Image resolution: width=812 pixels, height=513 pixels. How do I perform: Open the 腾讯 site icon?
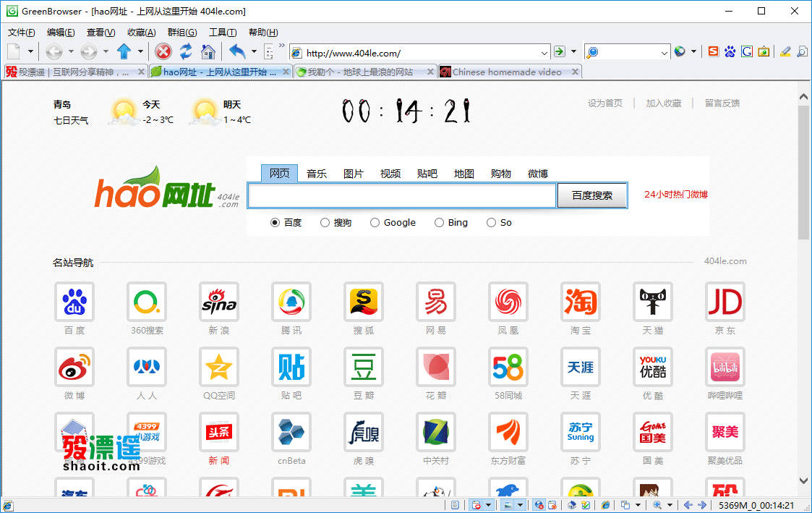point(291,302)
